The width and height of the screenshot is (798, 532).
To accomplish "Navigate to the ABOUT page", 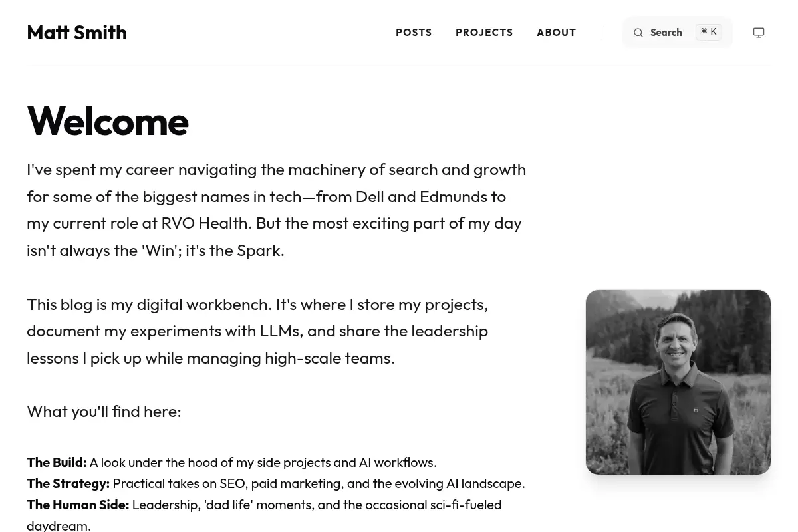I will click(557, 33).
